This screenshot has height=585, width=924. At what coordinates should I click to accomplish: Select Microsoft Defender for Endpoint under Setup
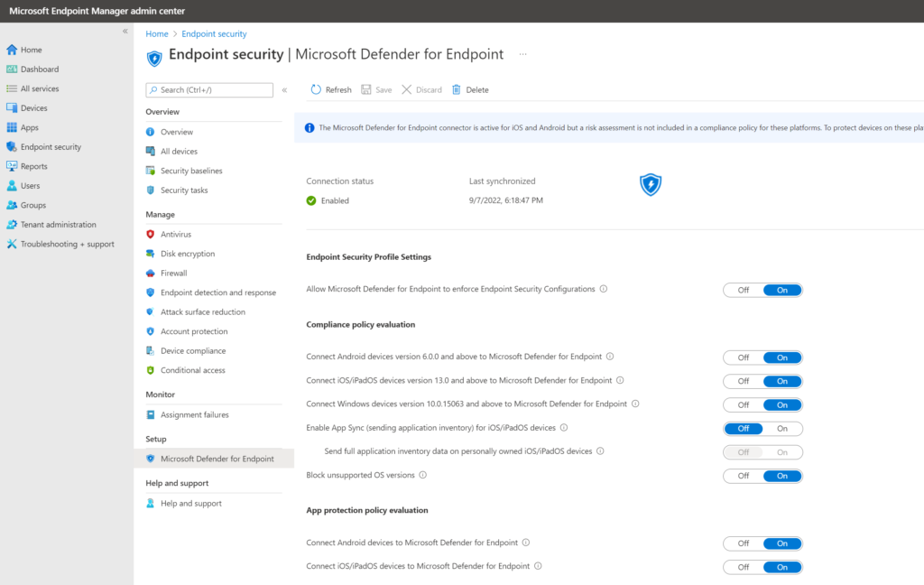(214, 459)
